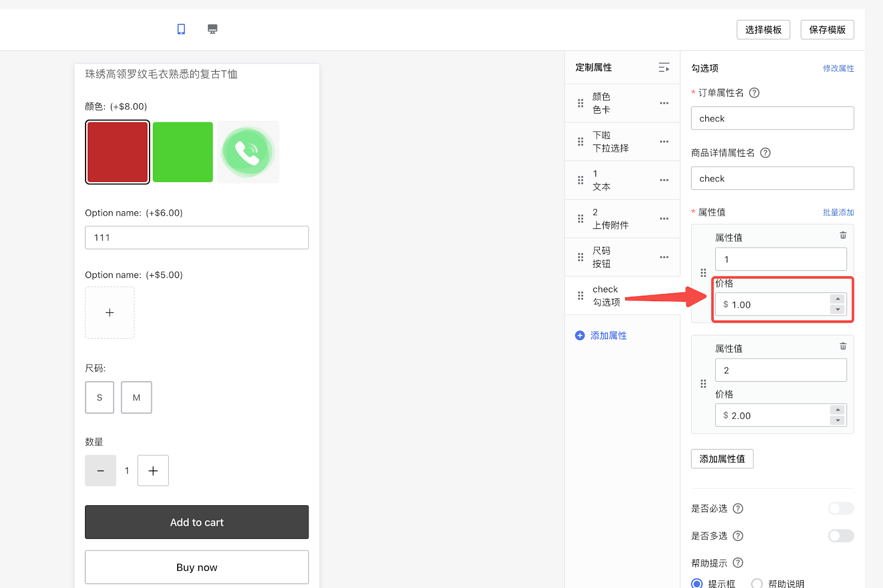Select size S option

click(99, 398)
